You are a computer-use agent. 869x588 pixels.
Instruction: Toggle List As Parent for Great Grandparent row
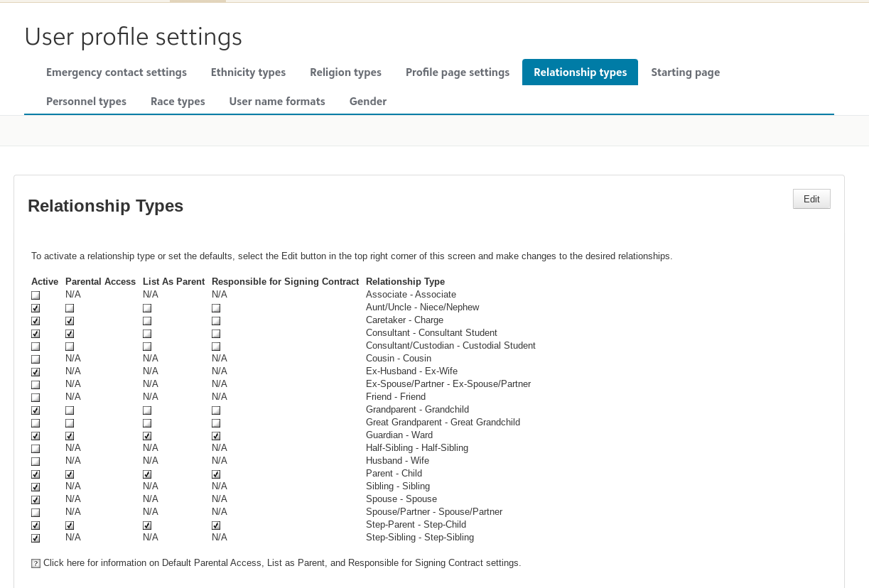point(147,423)
